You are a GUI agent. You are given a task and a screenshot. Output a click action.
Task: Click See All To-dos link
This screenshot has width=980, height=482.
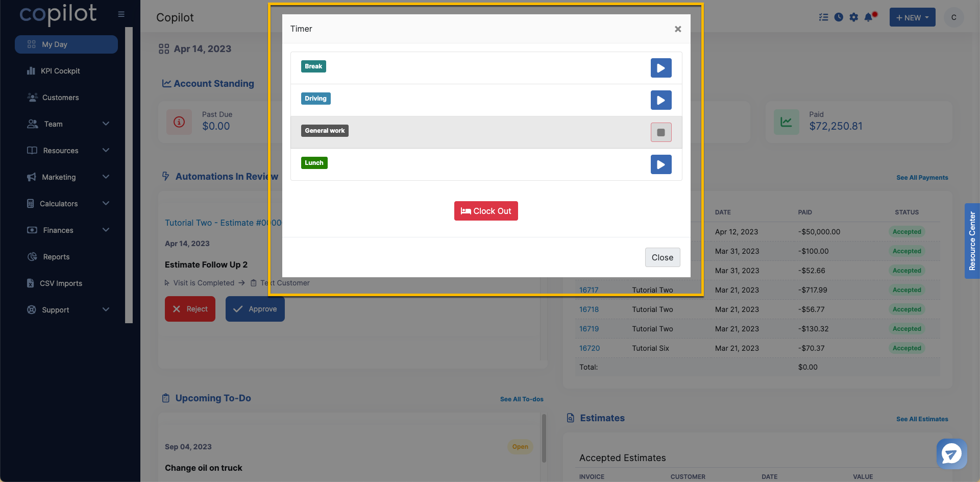coord(522,399)
